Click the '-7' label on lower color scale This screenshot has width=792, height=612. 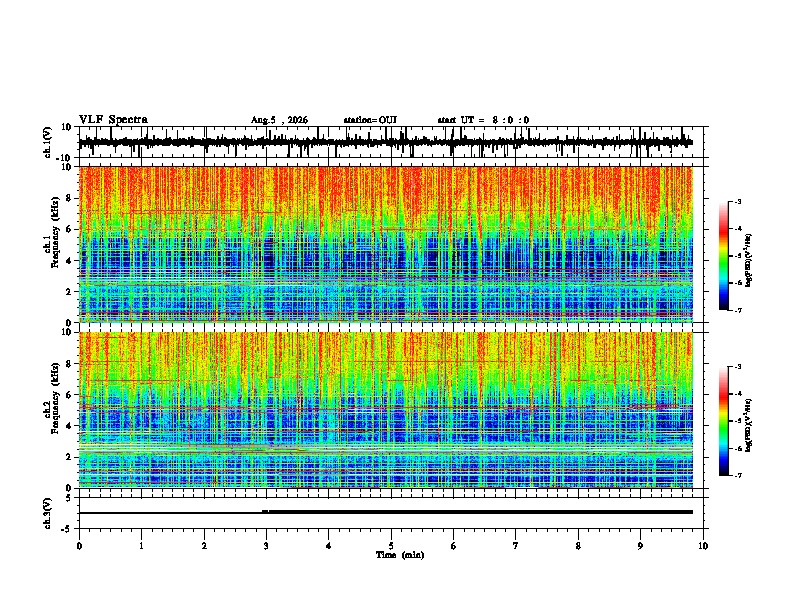pyautogui.click(x=737, y=475)
